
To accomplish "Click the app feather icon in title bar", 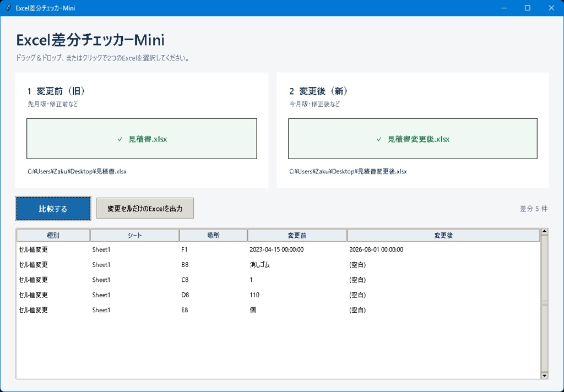I will (x=9, y=8).
